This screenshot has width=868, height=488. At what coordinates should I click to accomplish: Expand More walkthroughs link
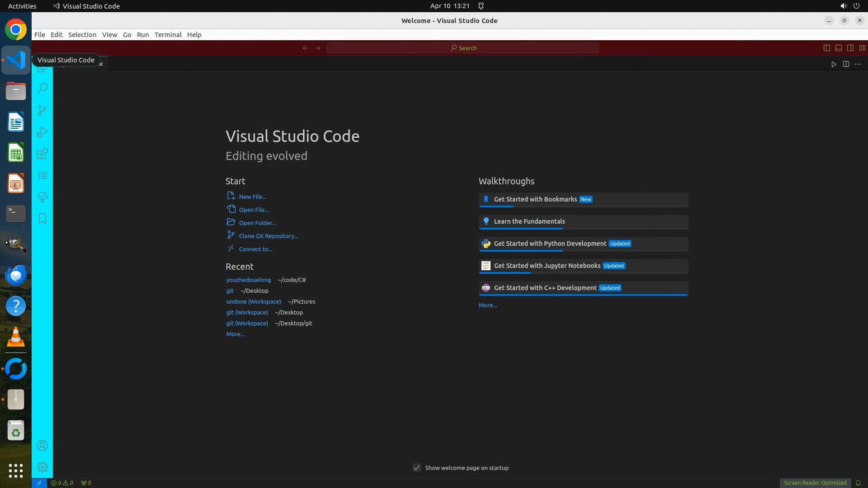tap(488, 305)
